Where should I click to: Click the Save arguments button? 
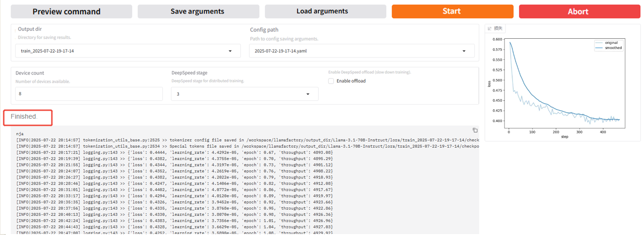click(x=198, y=11)
